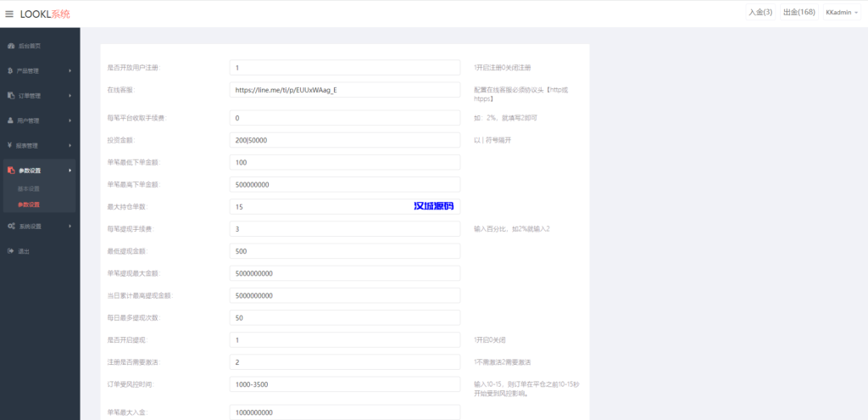Click the gears icon beside 系统设置
The image size is (868, 420).
point(10,227)
